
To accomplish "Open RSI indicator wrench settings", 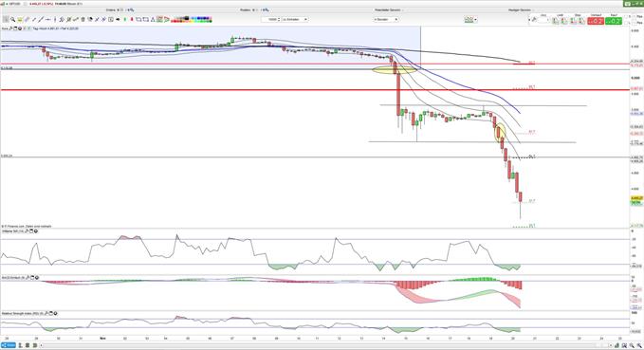I will [x=46, y=313].
